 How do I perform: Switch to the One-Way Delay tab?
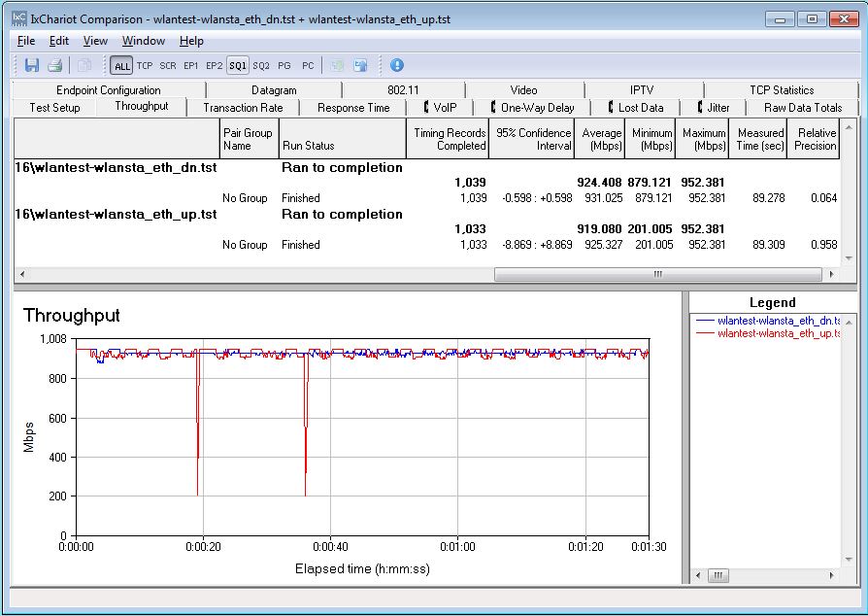tap(532, 108)
